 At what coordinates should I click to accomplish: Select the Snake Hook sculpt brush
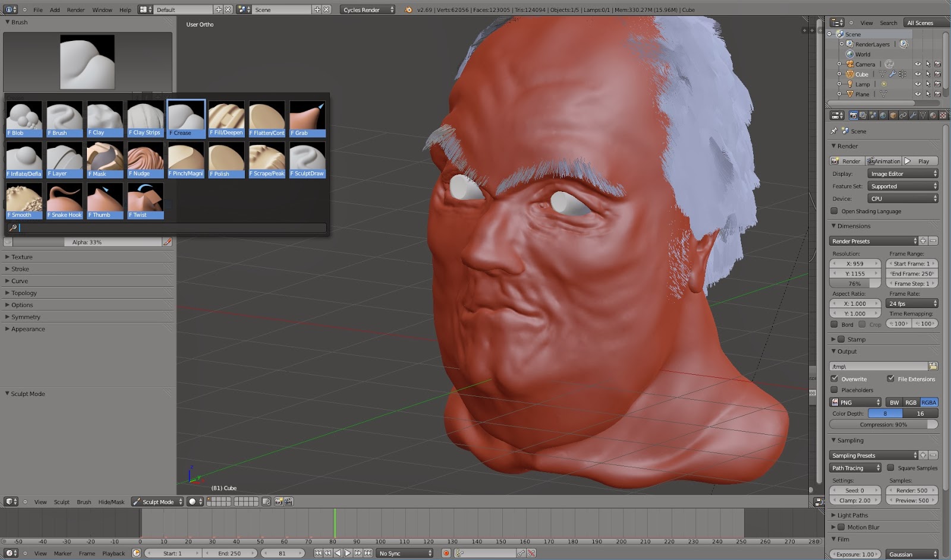(64, 200)
